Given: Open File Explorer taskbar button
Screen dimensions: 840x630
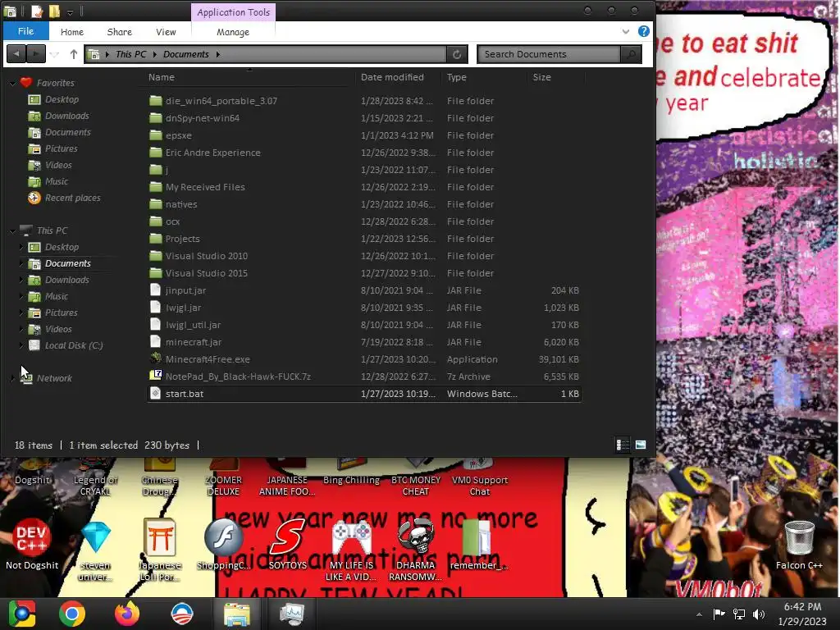Looking at the screenshot, I should (x=236, y=614).
